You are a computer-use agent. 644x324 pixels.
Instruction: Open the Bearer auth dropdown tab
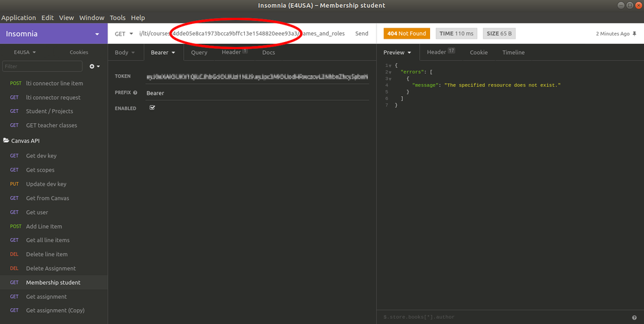coord(163,53)
